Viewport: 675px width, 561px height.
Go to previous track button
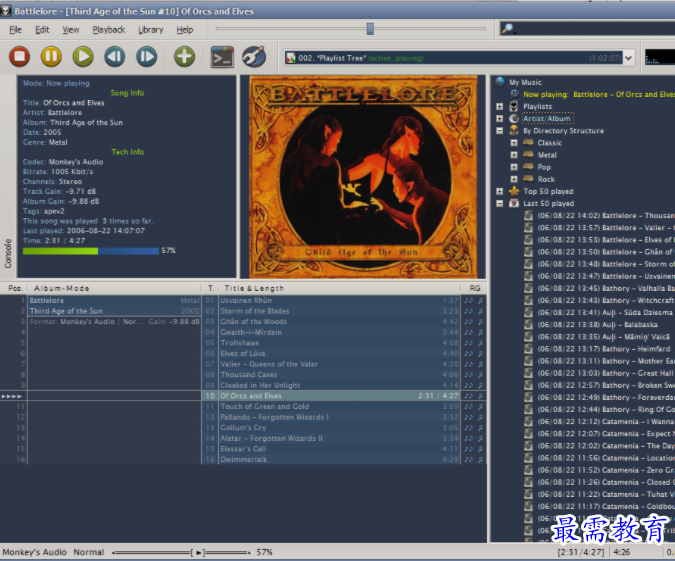click(x=115, y=56)
